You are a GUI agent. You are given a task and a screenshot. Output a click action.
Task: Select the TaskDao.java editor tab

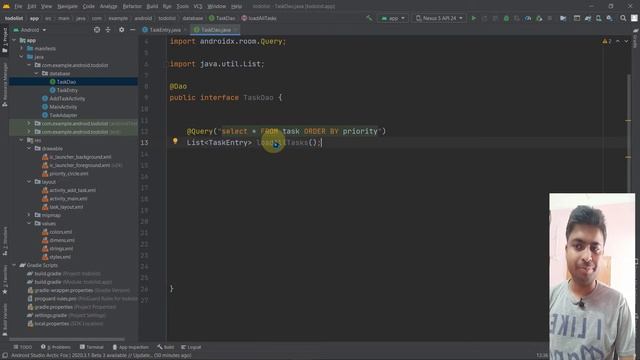(216, 30)
